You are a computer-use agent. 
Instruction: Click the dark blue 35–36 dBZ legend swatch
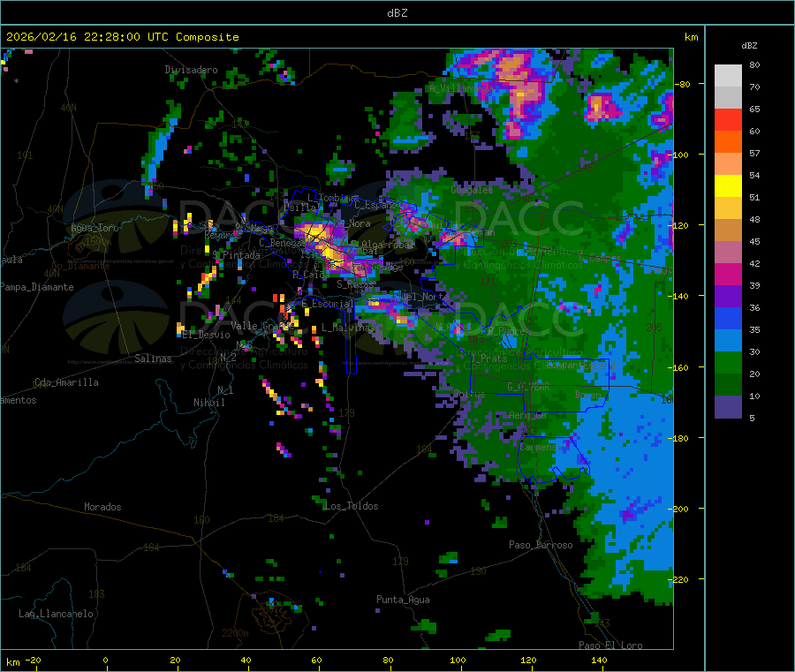[x=728, y=318]
